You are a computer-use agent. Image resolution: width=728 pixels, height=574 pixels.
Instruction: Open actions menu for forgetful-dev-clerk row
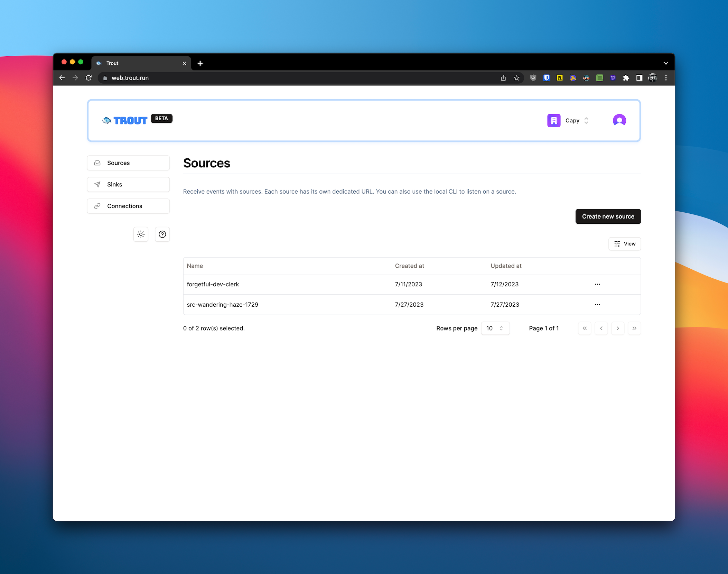[x=597, y=284]
